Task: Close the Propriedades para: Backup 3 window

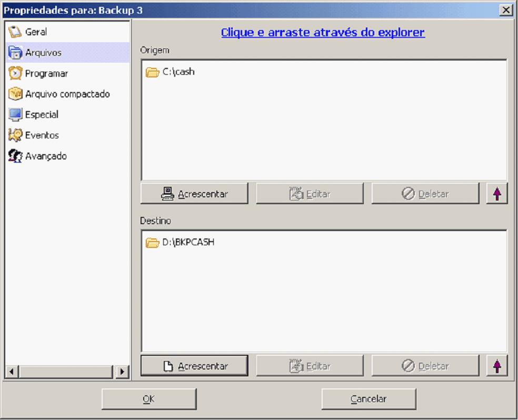Action: click(506, 10)
